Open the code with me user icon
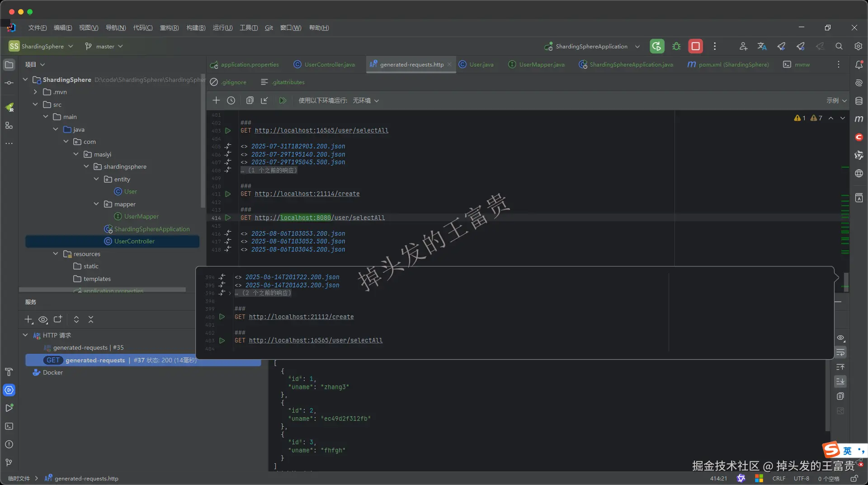 click(x=743, y=46)
